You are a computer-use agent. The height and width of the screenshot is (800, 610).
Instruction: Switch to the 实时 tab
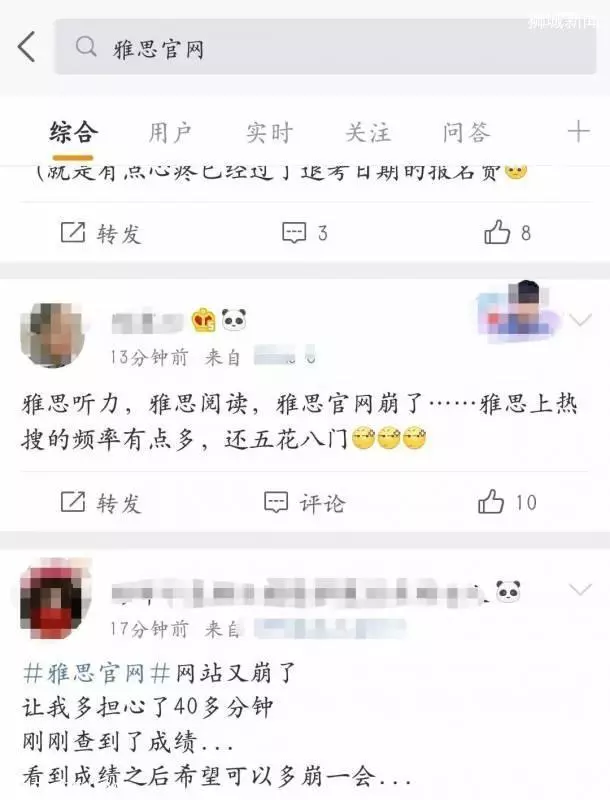pos(269,133)
